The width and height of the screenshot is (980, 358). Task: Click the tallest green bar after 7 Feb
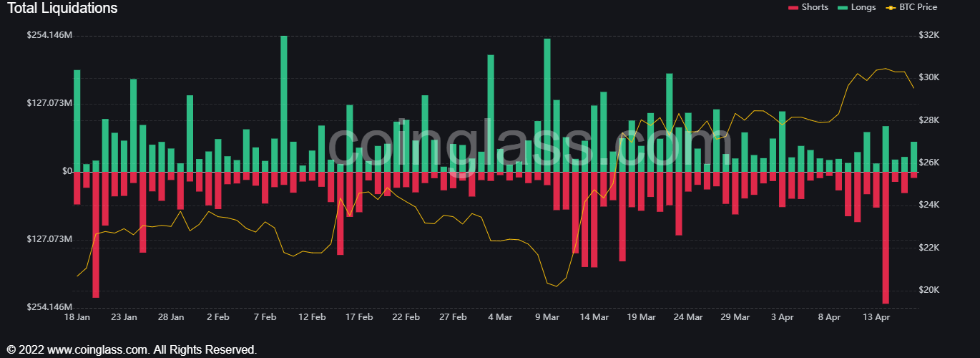click(x=284, y=103)
